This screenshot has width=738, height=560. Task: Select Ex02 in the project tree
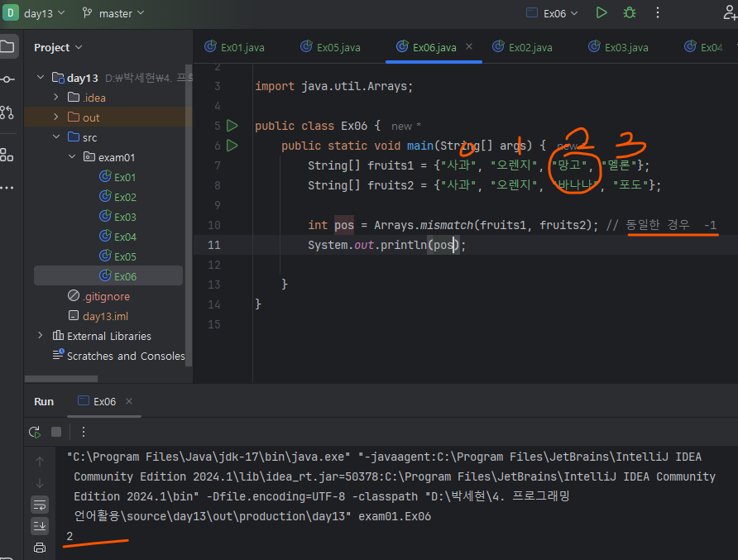[117, 197]
